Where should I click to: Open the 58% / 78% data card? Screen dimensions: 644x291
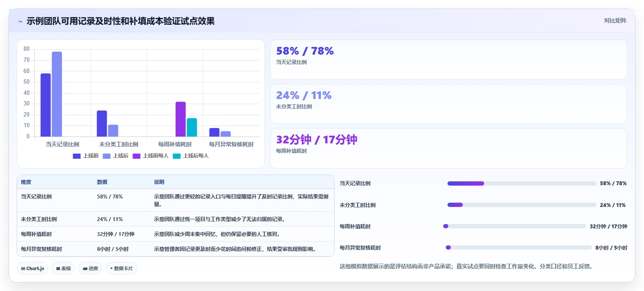448,59
